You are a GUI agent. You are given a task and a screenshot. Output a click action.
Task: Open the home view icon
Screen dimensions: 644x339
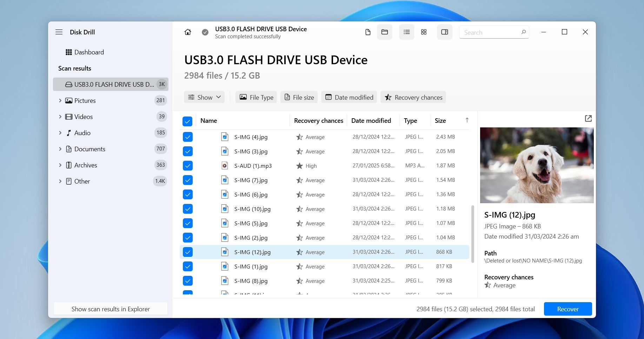pyautogui.click(x=188, y=32)
